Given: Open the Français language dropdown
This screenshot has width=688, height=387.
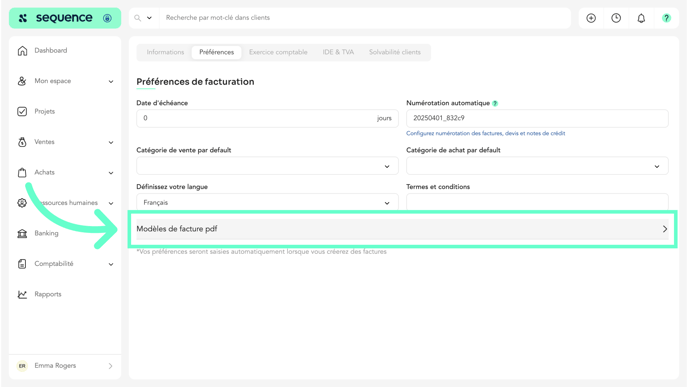Looking at the screenshot, I should [267, 202].
